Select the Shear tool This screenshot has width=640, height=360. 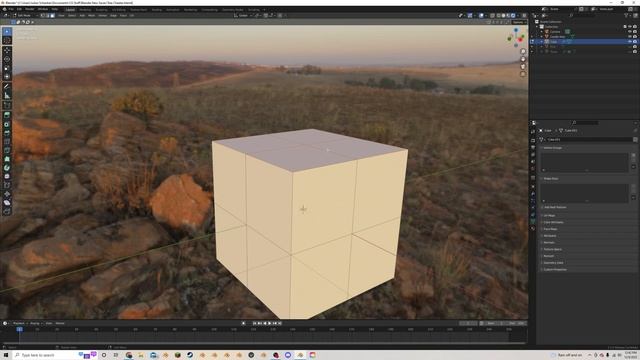(x=7, y=202)
